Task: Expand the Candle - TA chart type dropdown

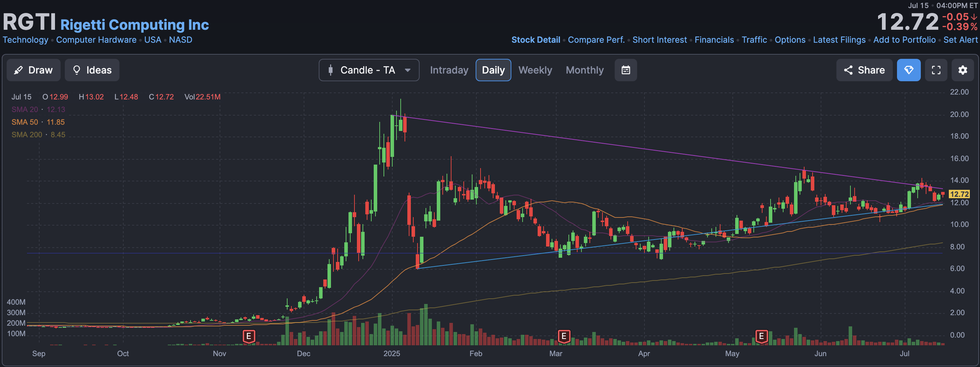Action: click(x=369, y=70)
